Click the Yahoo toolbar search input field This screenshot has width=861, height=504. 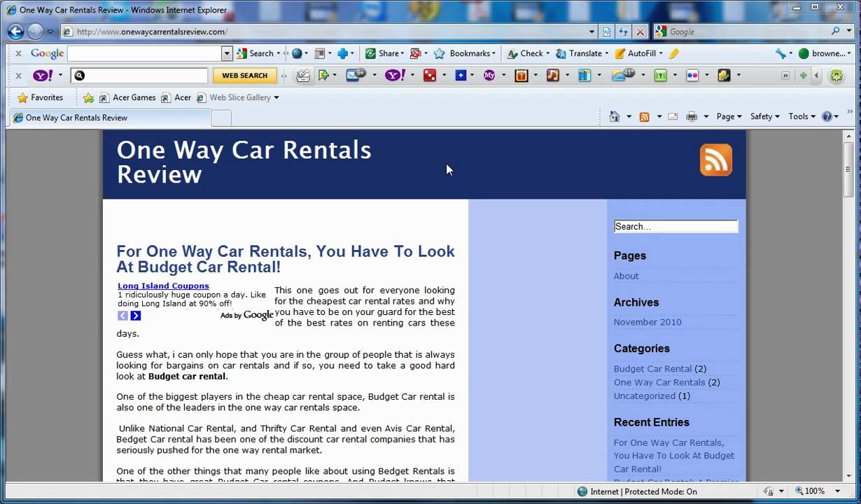[x=140, y=76]
